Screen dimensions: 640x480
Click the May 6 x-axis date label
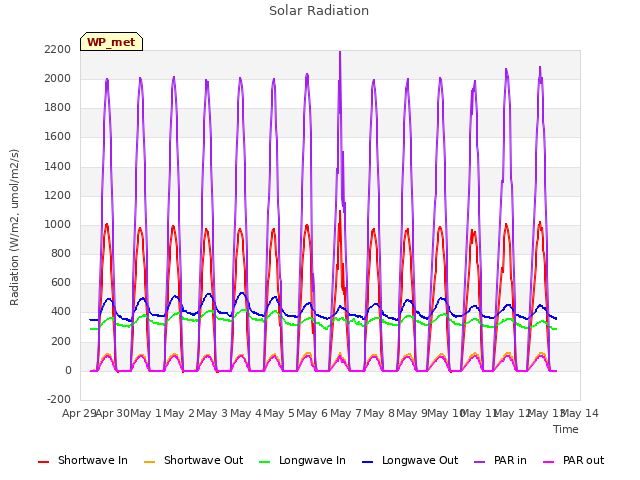(312, 413)
